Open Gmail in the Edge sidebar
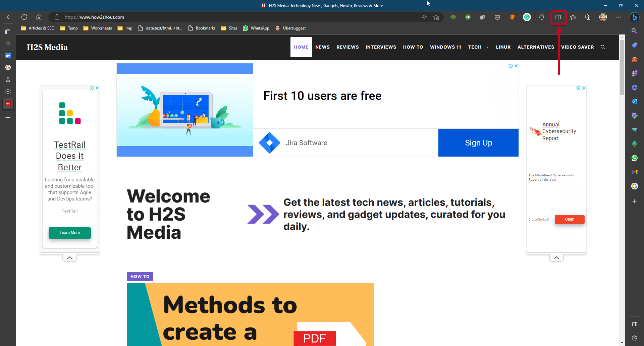Screen dimensions: 644x346 tap(634, 172)
